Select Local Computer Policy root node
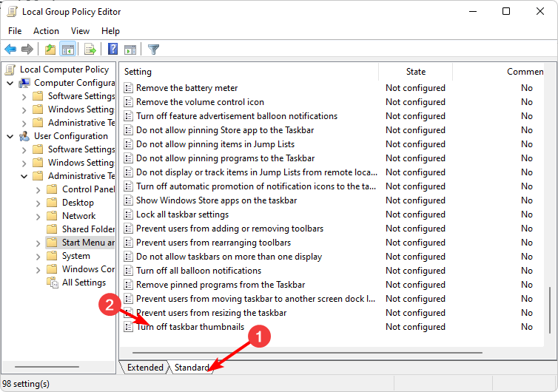The height and width of the screenshot is (392, 558). [x=64, y=70]
